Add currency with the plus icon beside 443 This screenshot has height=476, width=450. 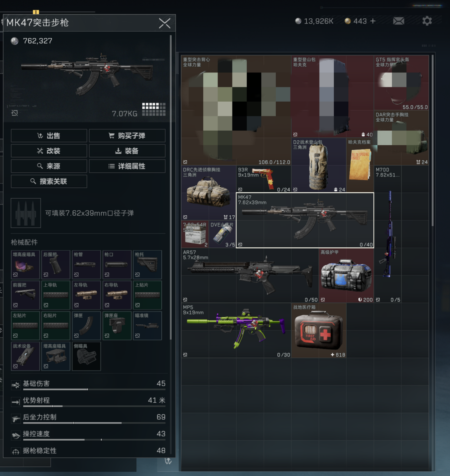click(373, 21)
